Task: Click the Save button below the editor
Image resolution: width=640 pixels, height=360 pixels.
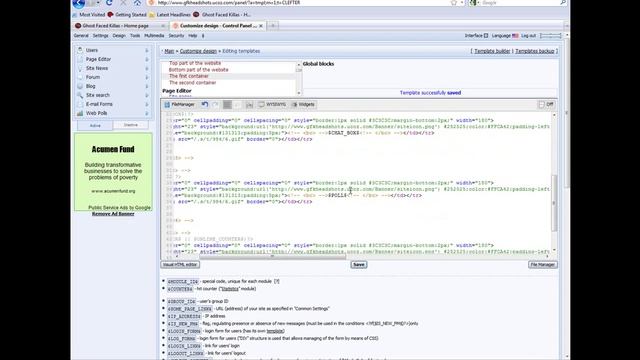Action: [x=359, y=264]
